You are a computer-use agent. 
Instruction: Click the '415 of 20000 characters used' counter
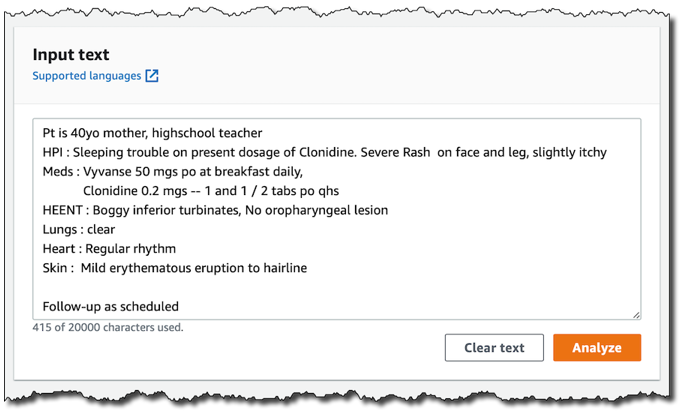pos(108,327)
